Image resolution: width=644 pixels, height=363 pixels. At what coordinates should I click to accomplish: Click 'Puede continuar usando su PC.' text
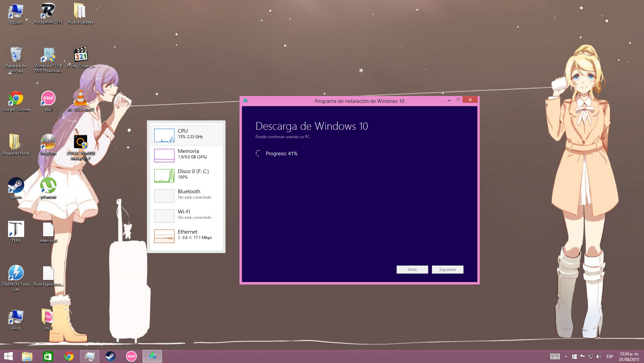283,137
